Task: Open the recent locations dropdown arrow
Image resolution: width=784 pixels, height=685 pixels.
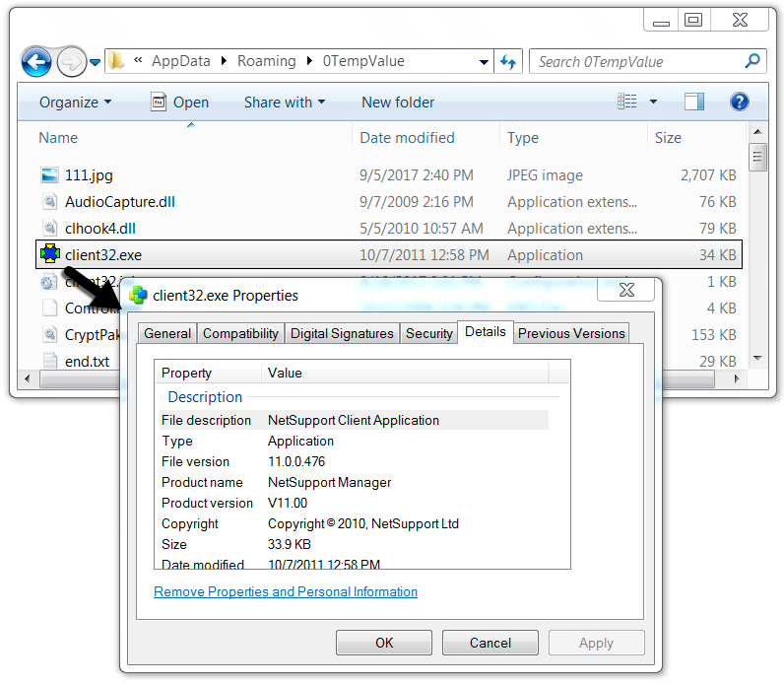Action: pyautogui.click(x=95, y=62)
